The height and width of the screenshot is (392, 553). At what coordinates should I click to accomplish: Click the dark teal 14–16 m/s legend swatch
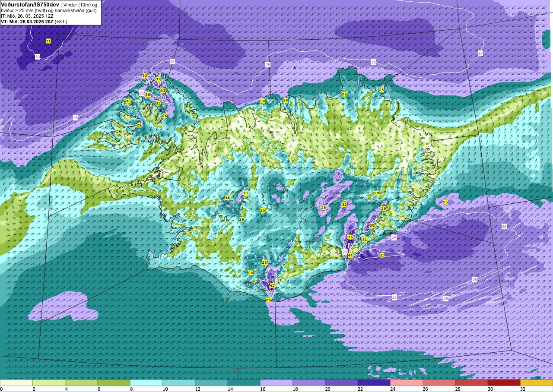(244, 383)
